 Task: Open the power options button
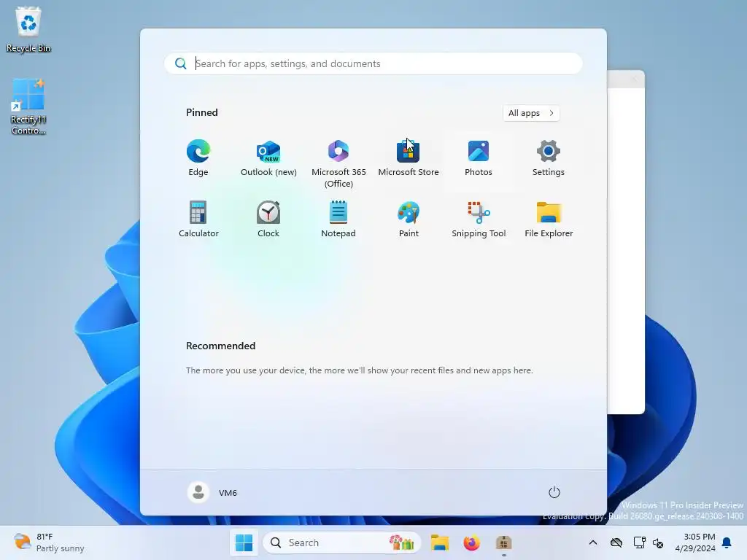tap(554, 492)
